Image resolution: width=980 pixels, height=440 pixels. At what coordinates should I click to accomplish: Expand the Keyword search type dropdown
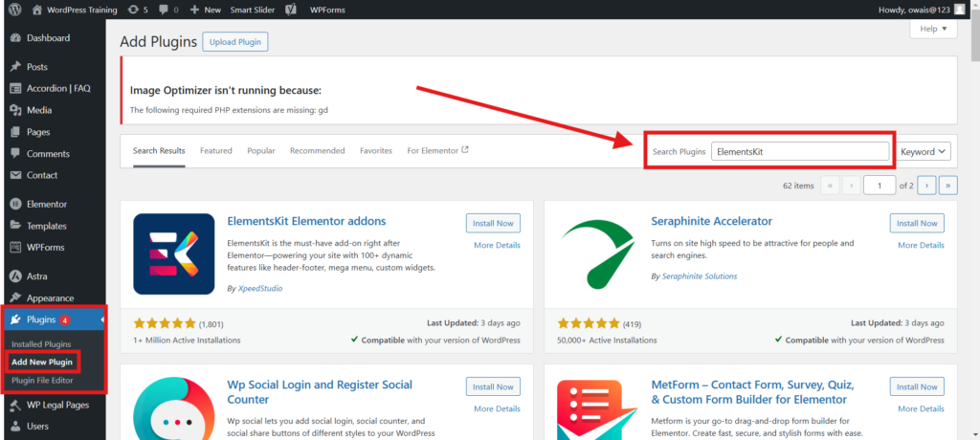pos(924,151)
